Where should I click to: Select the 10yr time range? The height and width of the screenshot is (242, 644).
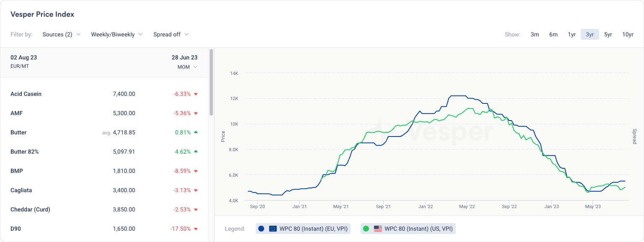click(x=628, y=34)
